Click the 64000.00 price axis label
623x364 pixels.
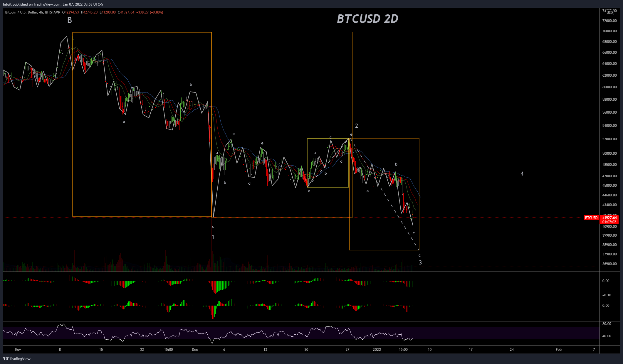point(609,64)
